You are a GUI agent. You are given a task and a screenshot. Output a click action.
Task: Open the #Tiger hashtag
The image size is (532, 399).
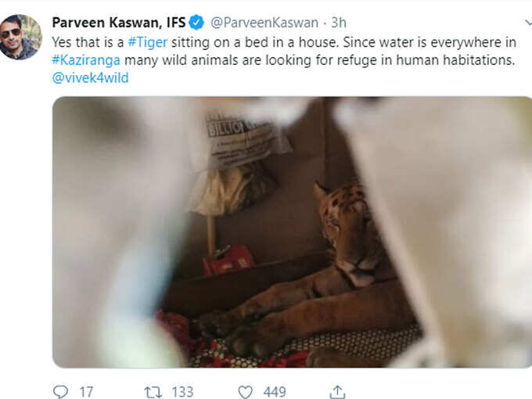pyautogui.click(x=148, y=42)
